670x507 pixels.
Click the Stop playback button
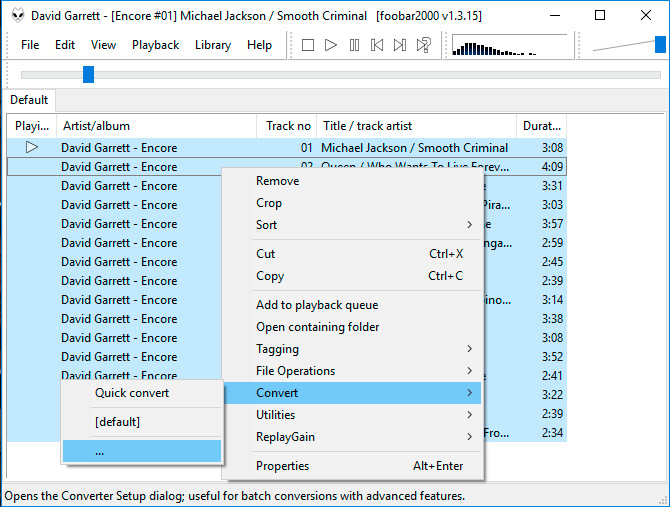(308, 45)
